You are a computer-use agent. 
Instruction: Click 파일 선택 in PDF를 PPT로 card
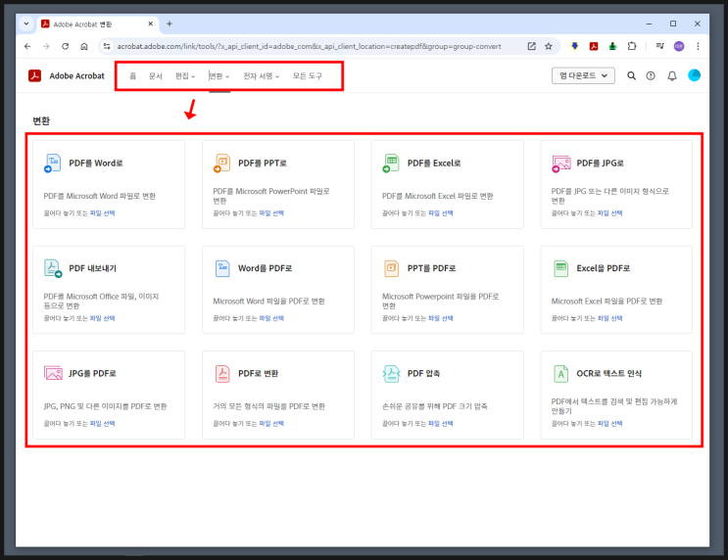[x=271, y=213]
